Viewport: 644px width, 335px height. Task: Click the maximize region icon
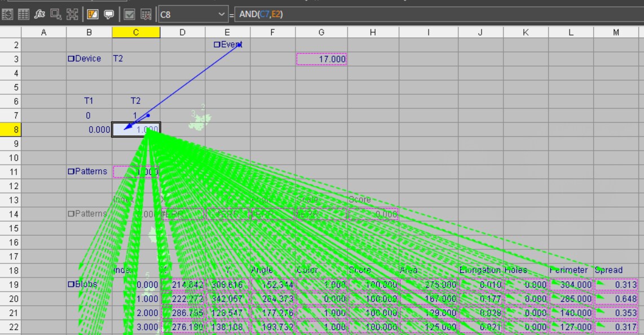(72, 15)
